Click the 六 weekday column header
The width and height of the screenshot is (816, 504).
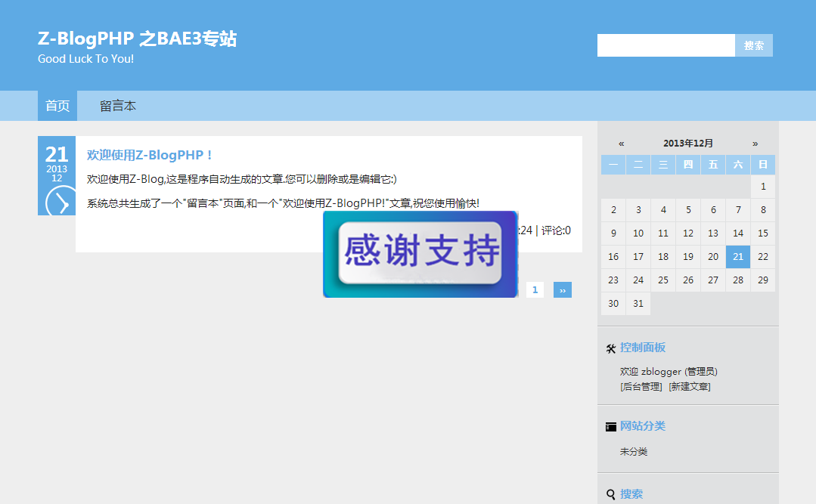coord(738,165)
